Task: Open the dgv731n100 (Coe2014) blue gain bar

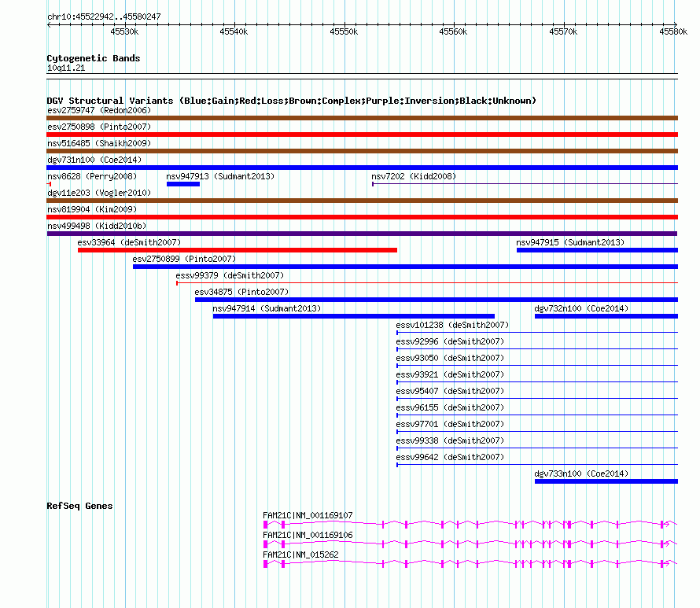Action: point(362,168)
